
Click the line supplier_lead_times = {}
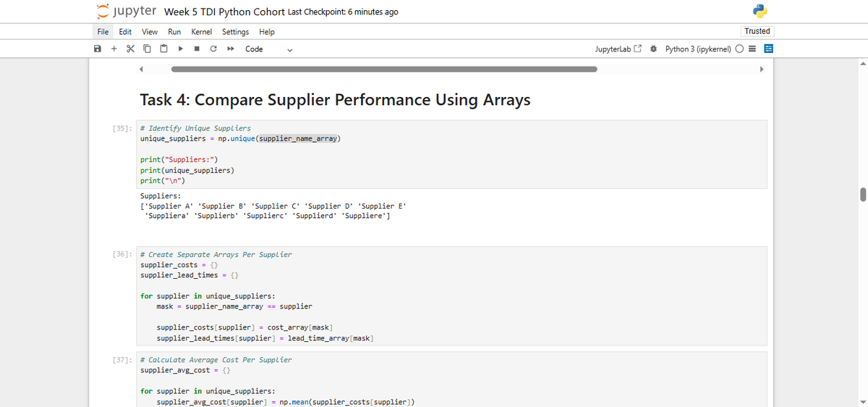[191, 275]
